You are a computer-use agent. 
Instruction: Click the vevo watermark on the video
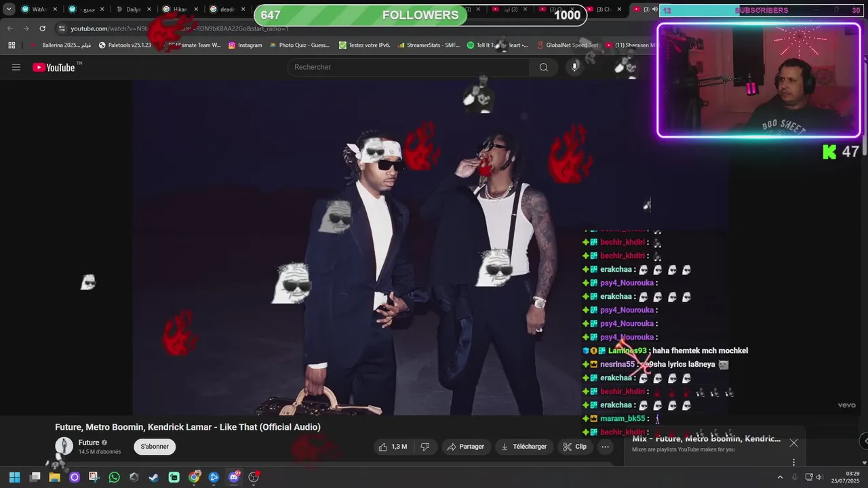846,405
